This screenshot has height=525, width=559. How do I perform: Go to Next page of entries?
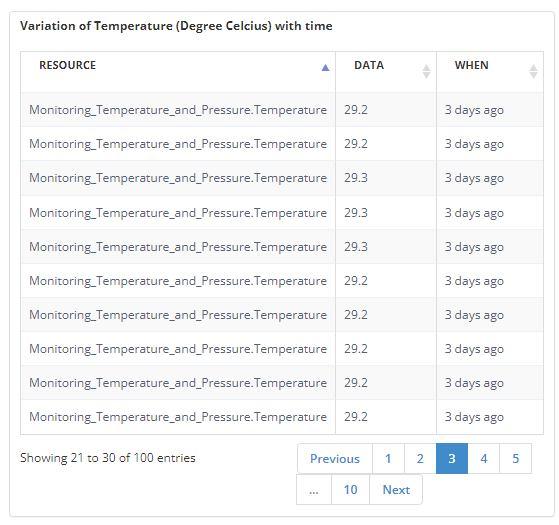click(x=396, y=489)
